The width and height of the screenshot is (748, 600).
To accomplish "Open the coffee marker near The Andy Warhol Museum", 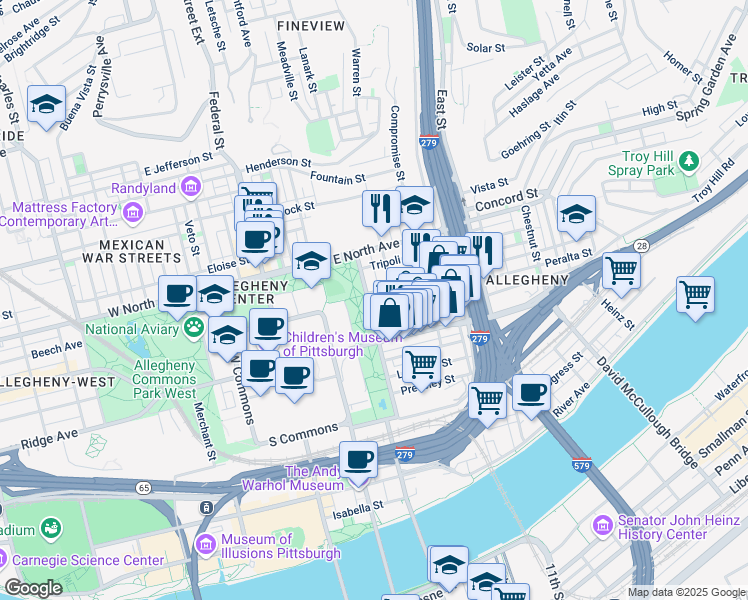I will point(358,461).
